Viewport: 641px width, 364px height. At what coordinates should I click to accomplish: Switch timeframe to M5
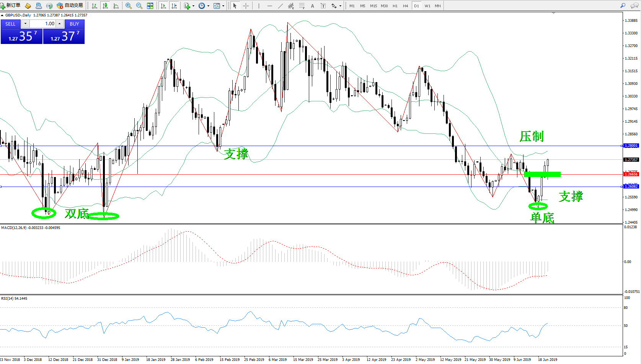point(363,6)
